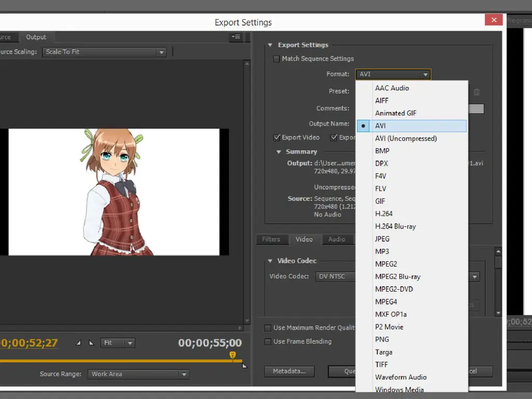Click the video preview frame of the character
532x399 pixels.
(x=114, y=192)
